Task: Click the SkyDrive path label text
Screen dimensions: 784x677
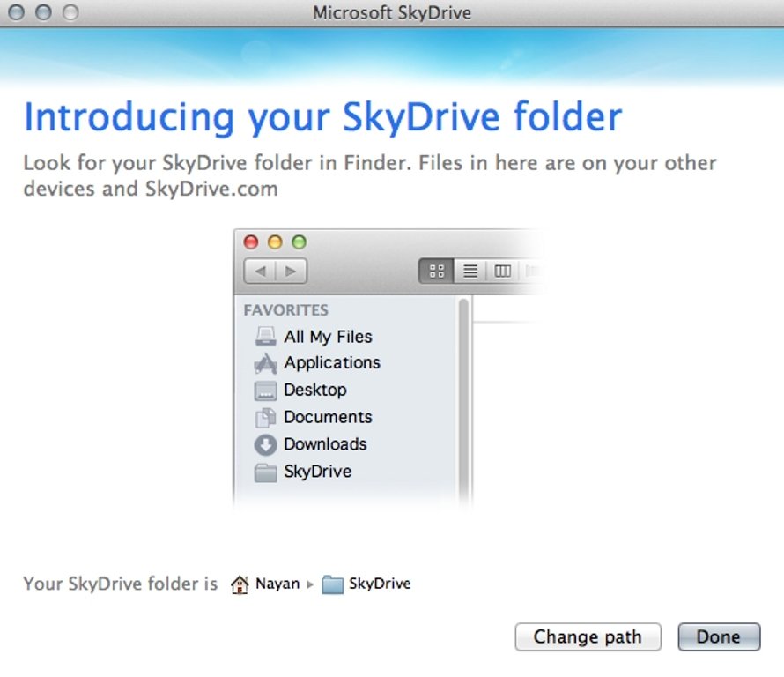Action: 380,584
